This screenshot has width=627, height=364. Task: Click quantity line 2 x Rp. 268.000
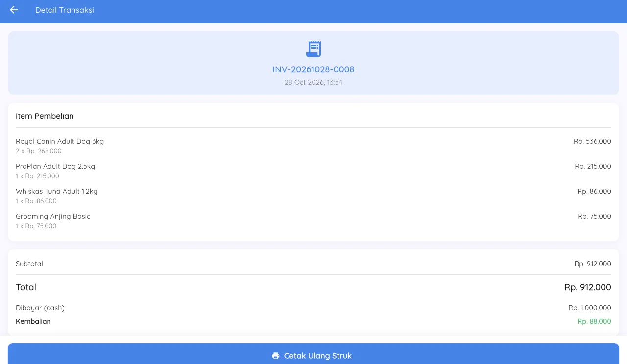click(x=39, y=151)
